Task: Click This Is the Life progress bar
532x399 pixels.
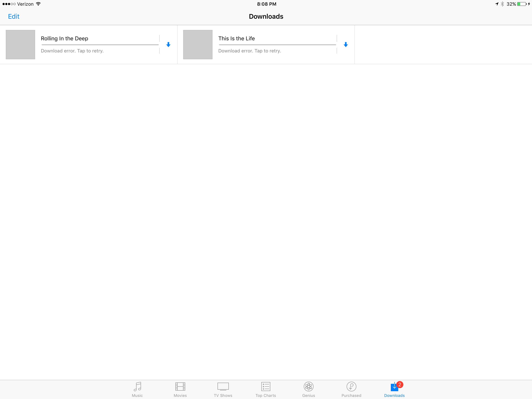Action: (277, 45)
